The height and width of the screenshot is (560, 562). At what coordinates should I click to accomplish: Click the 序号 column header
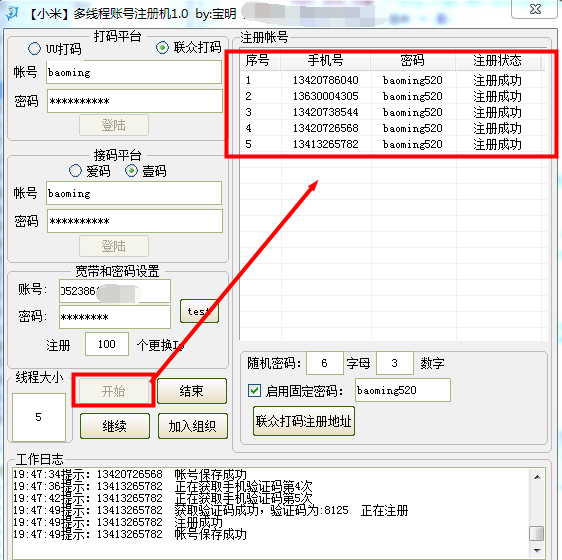point(261,60)
